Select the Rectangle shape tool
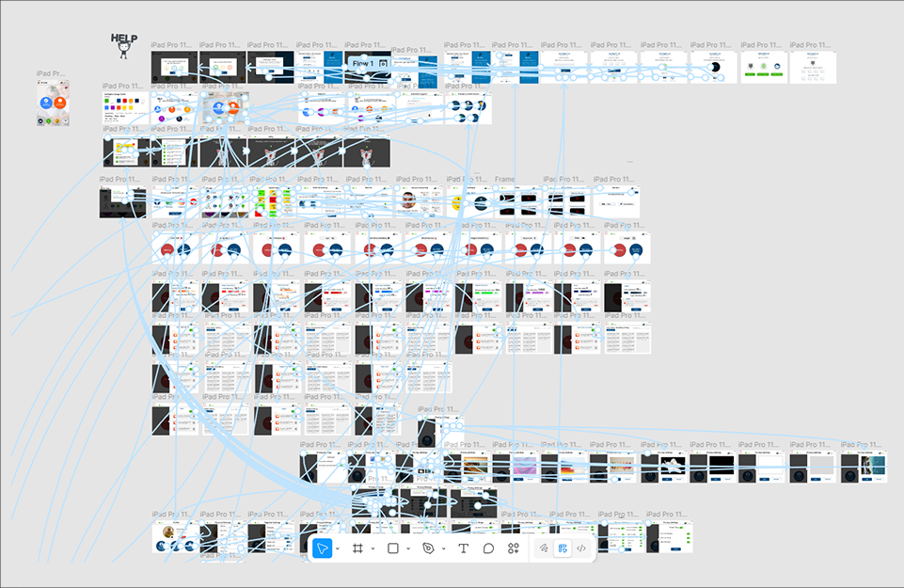This screenshot has height=588, width=904. pyautogui.click(x=393, y=548)
